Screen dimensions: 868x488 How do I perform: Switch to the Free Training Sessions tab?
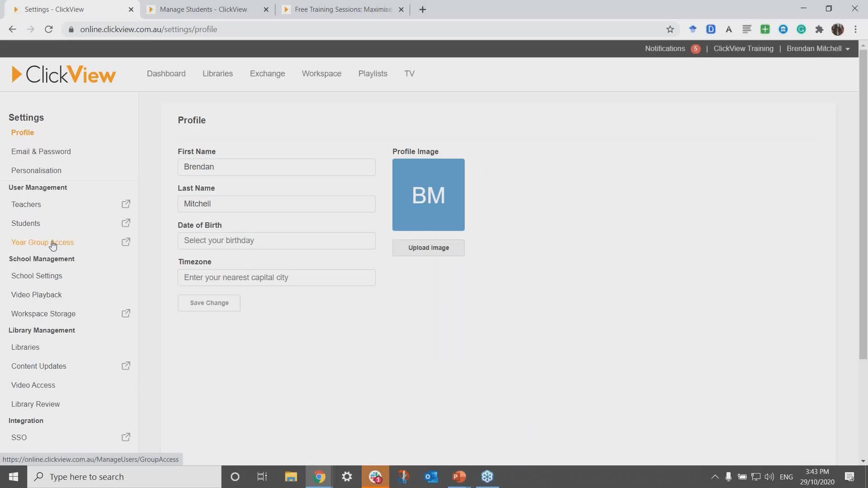(343, 9)
